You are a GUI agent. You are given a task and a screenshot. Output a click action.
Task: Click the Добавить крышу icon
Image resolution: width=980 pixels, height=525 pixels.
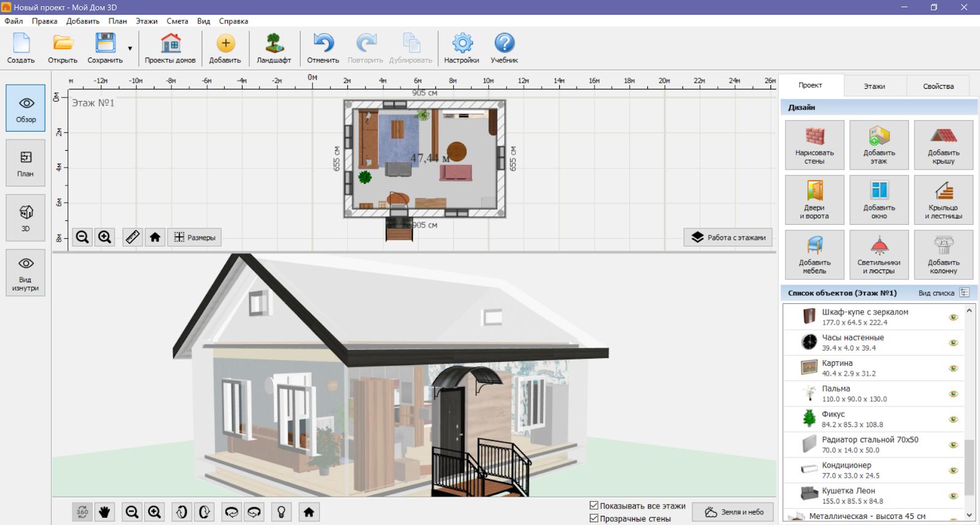click(x=943, y=145)
